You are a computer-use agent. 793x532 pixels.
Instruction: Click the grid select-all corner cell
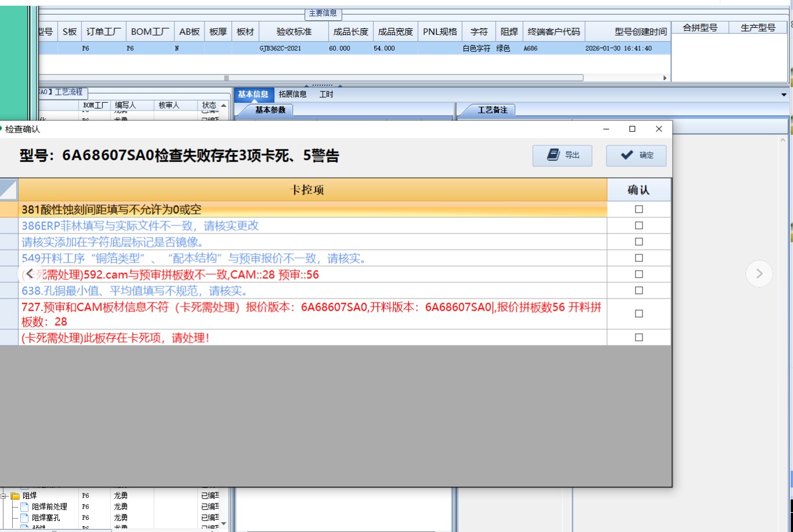[9, 189]
